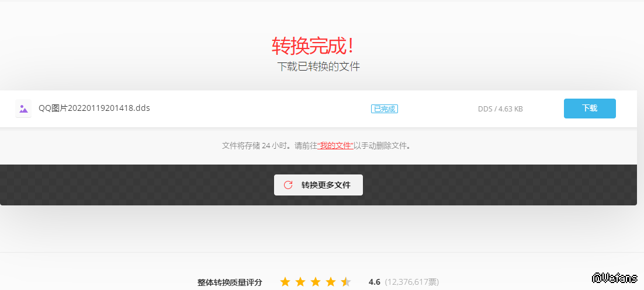This screenshot has height=290, width=644.
Task: Click the red refresh arrow icon
Action: tap(288, 185)
